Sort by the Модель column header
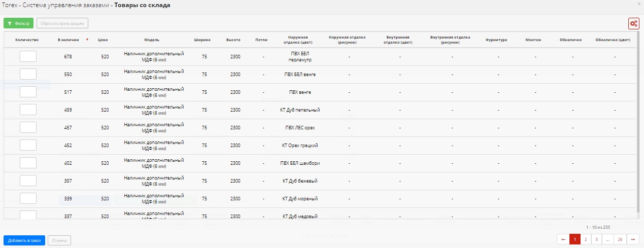 (x=152, y=40)
